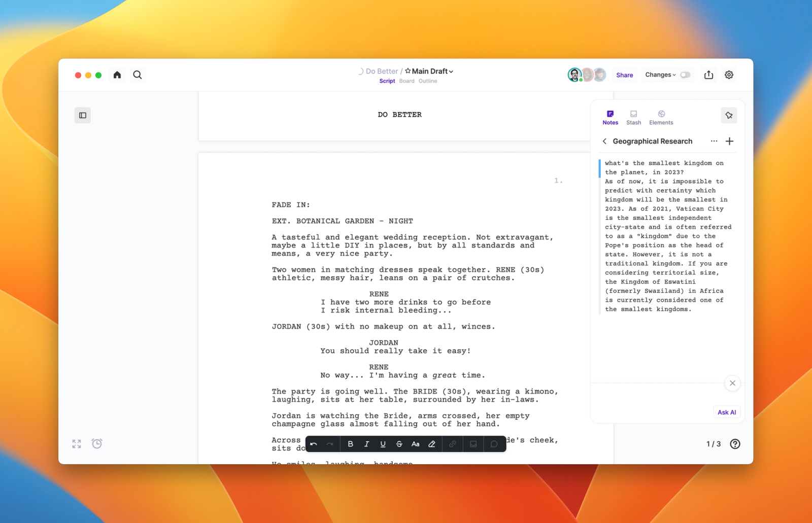This screenshot has width=812, height=523.
Task: Apply underline formatting
Action: tap(383, 444)
